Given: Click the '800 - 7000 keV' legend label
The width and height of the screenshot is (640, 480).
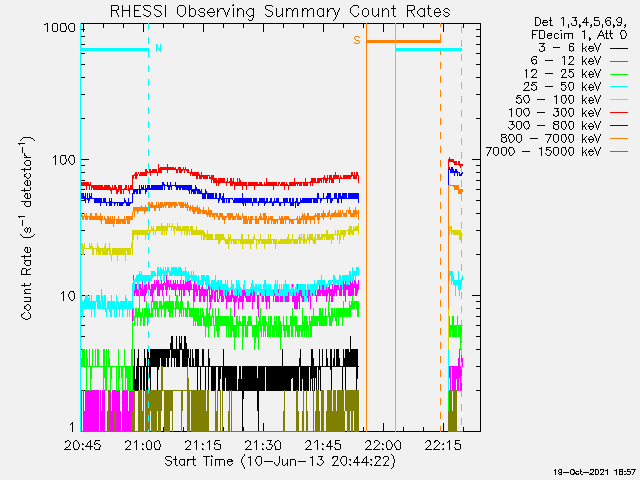Looking at the screenshot, I should click(x=551, y=139).
